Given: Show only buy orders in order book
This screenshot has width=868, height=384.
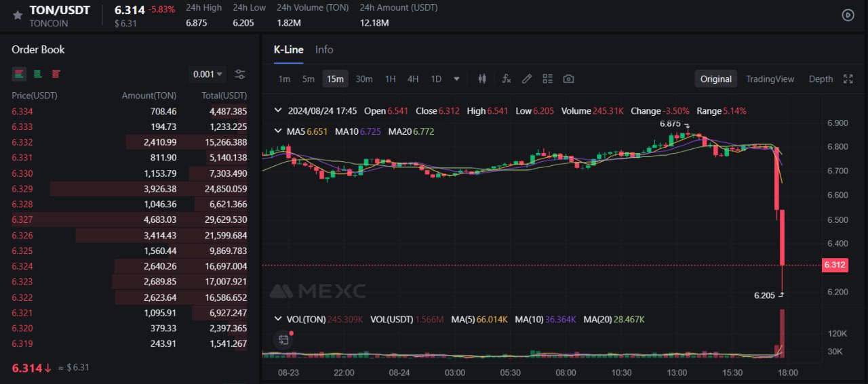Looking at the screenshot, I should click(37, 74).
